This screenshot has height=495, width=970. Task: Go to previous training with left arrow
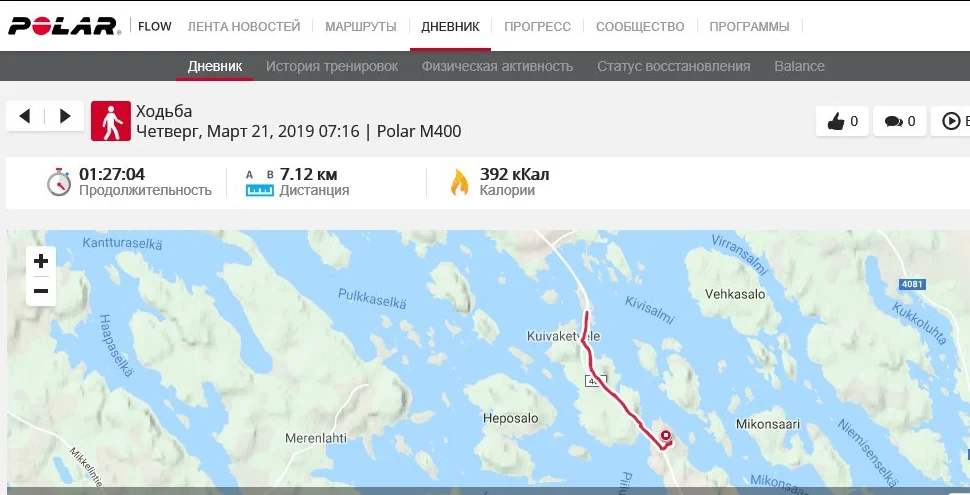[25, 116]
